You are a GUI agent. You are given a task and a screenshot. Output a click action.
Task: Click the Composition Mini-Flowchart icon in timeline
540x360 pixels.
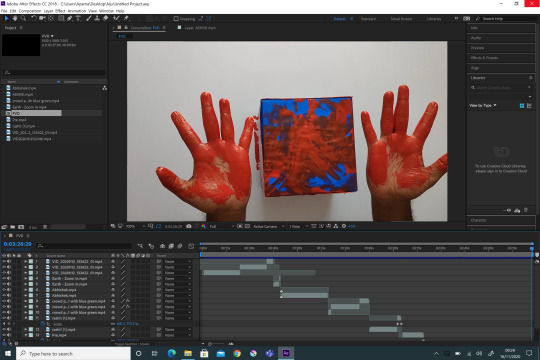(x=140, y=246)
